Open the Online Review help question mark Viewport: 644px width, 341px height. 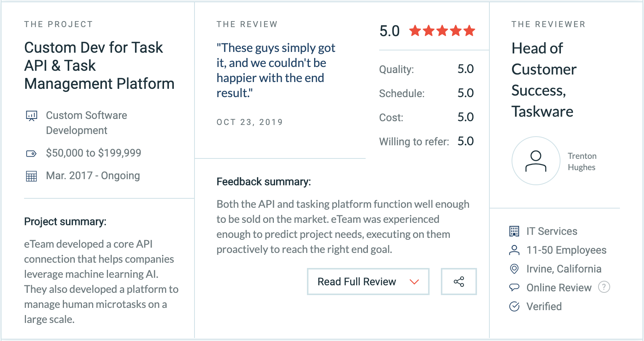click(604, 287)
